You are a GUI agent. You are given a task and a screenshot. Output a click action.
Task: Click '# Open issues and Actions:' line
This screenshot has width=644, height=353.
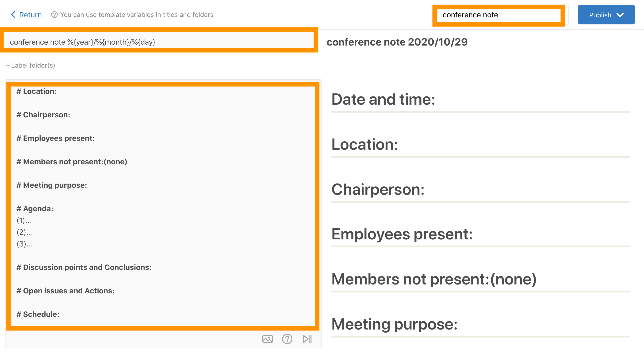point(65,291)
